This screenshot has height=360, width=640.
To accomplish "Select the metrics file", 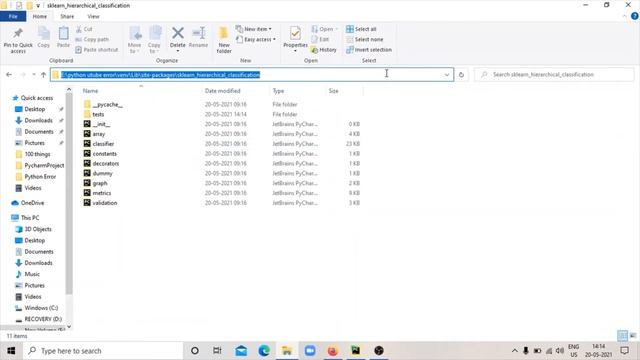I will tap(102, 193).
